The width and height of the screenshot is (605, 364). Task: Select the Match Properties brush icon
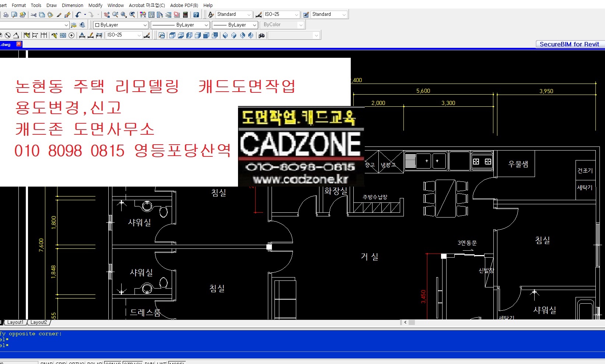pyautogui.click(x=59, y=15)
